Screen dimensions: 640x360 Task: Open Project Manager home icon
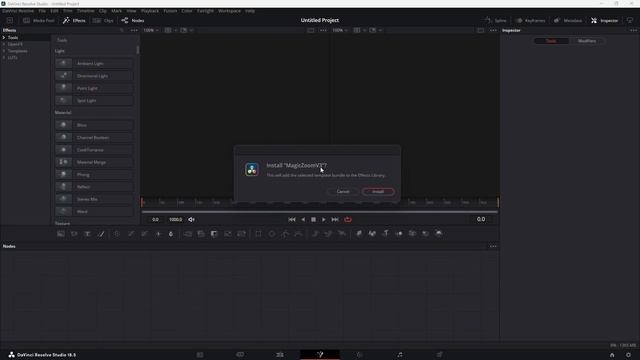point(612,355)
